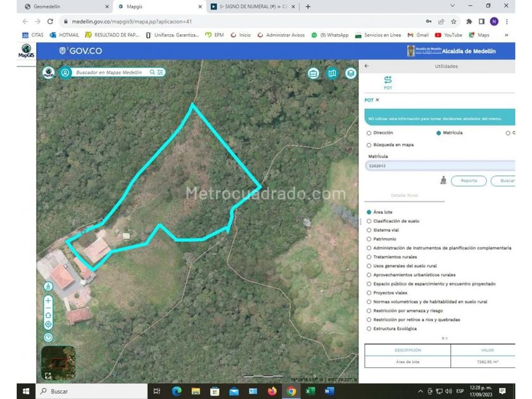Open the layers stack icon

(351, 73)
